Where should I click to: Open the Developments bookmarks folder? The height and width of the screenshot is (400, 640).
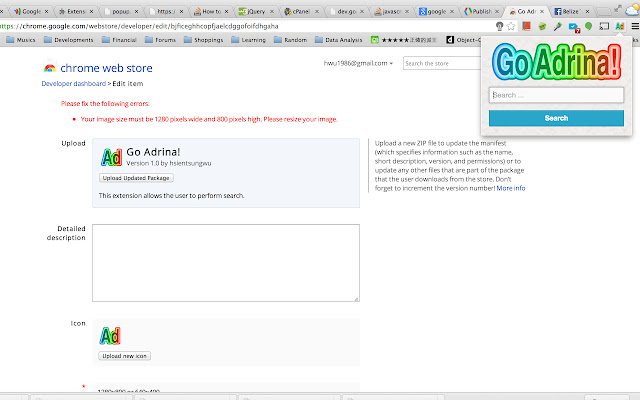pos(69,40)
